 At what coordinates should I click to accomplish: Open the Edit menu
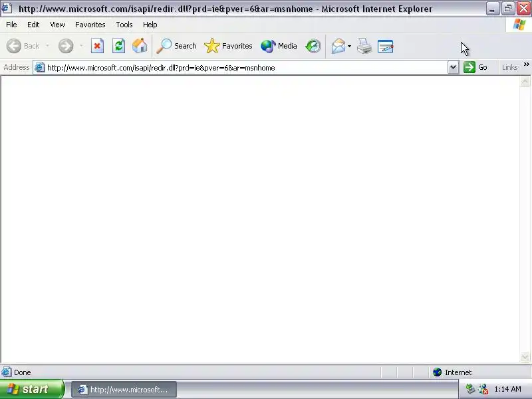tap(33, 25)
